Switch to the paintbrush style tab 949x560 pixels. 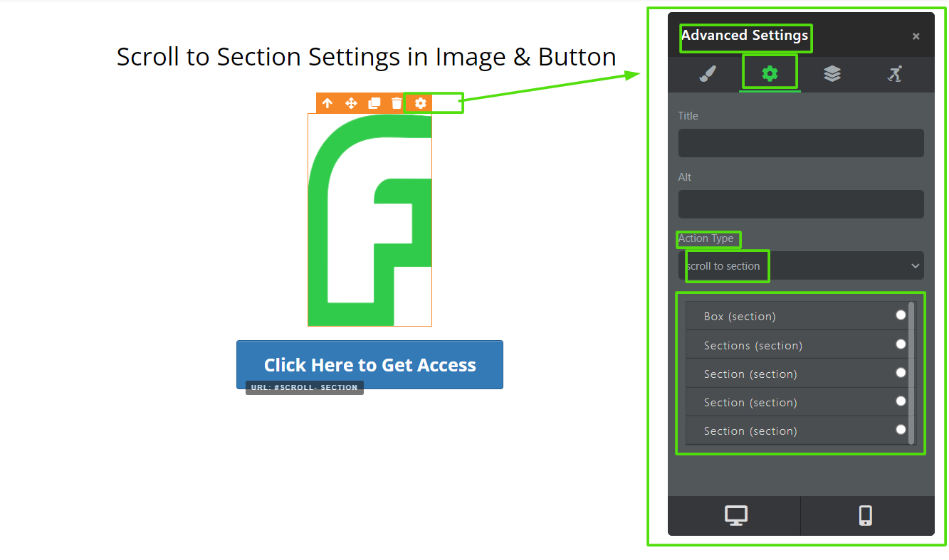point(707,74)
